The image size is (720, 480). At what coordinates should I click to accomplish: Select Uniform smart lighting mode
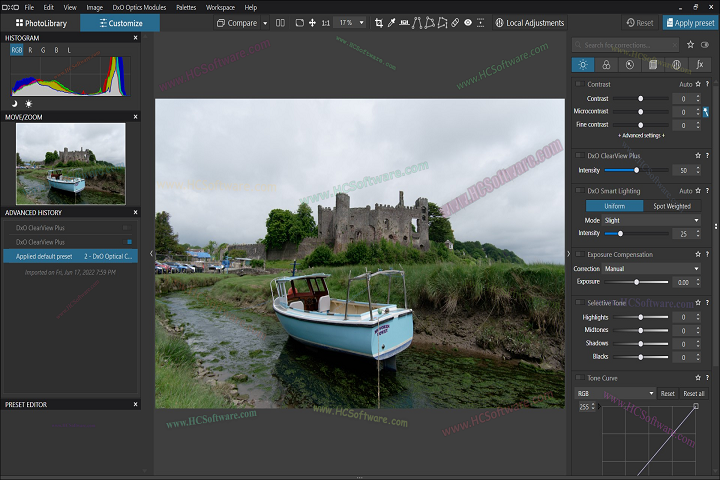[x=614, y=206]
